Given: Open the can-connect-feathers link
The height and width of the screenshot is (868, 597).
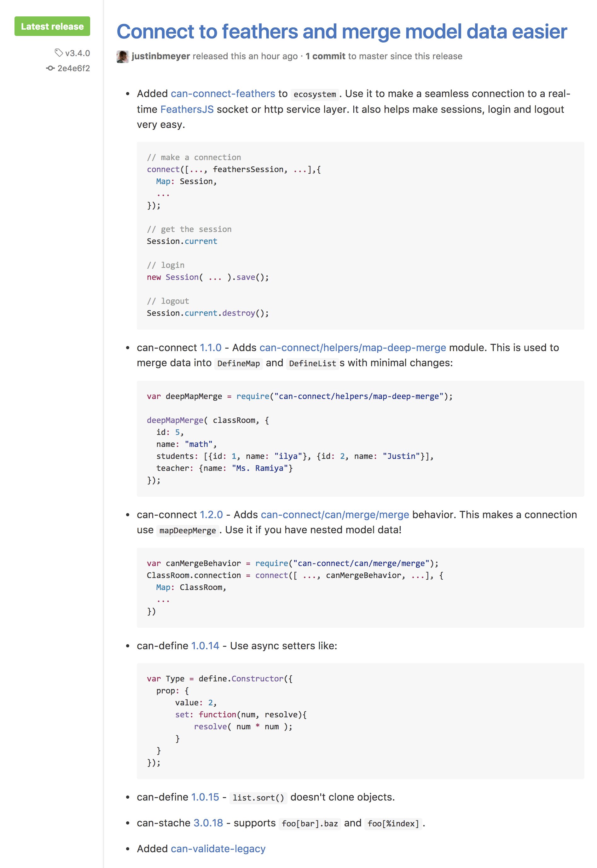Looking at the screenshot, I should tap(223, 94).
